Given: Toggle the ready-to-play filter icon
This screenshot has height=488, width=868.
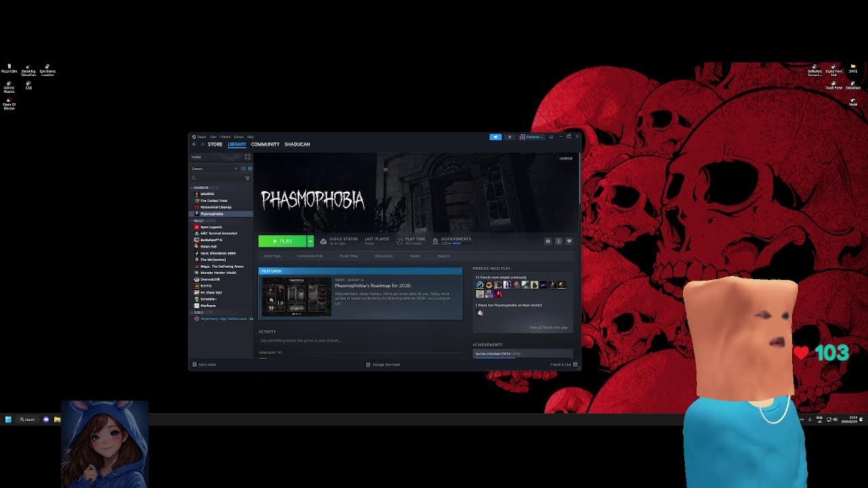Looking at the screenshot, I should [250, 168].
